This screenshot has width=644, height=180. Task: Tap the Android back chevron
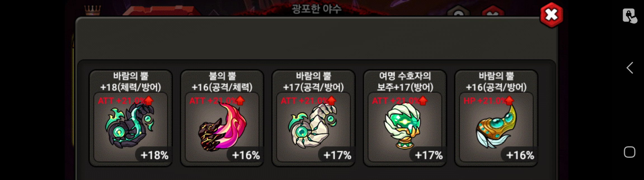pyautogui.click(x=629, y=68)
